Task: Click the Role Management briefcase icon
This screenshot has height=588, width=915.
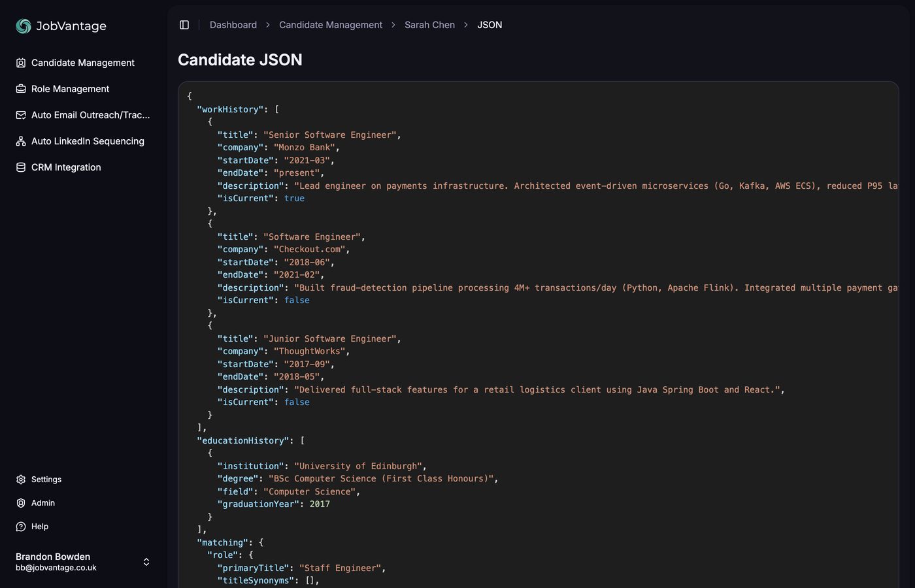Action: [21, 89]
